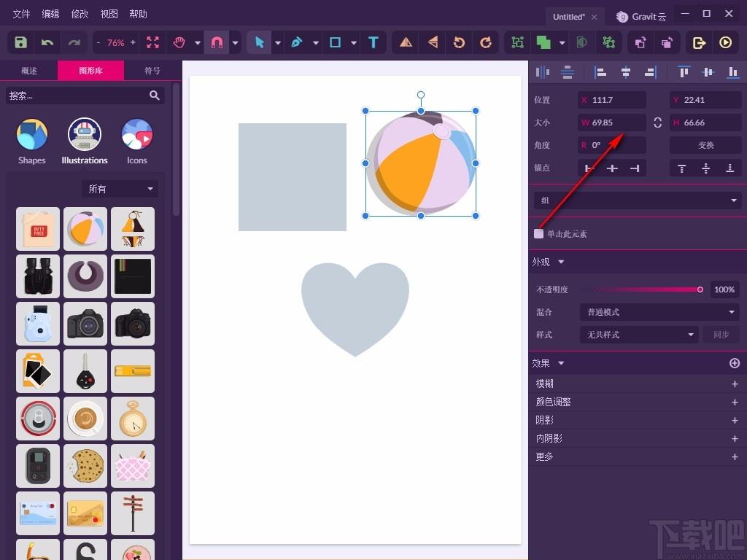The width and height of the screenshot is (747, 560).
Task: Open the Illustrations library category
Action: [85, 141]
